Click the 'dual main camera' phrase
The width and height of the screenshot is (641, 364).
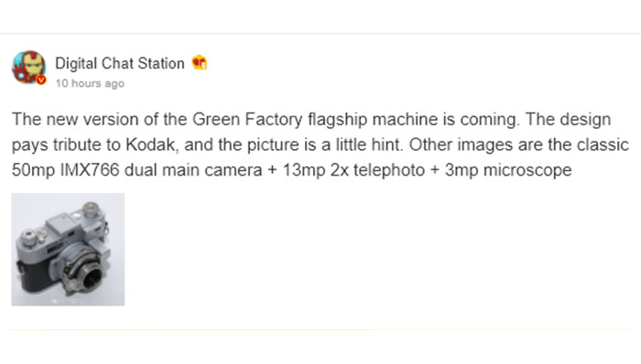pos(193,170)
